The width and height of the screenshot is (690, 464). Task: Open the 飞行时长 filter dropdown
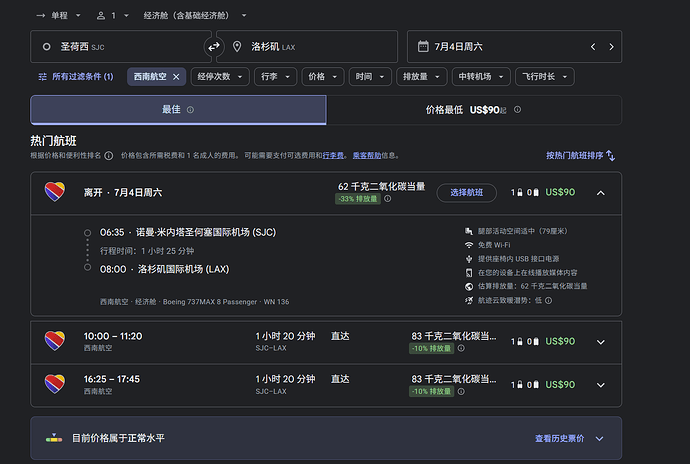[545, 77]
